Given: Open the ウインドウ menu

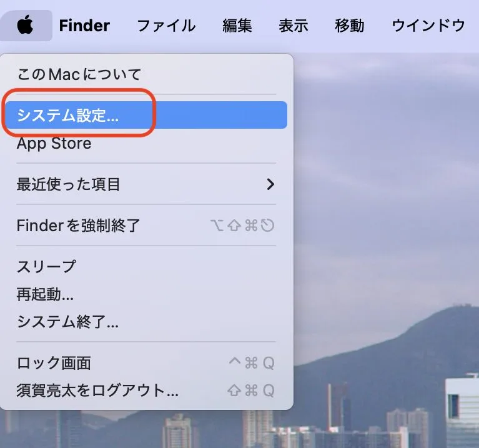Looking at the screenshot, I should pos(428,26).
